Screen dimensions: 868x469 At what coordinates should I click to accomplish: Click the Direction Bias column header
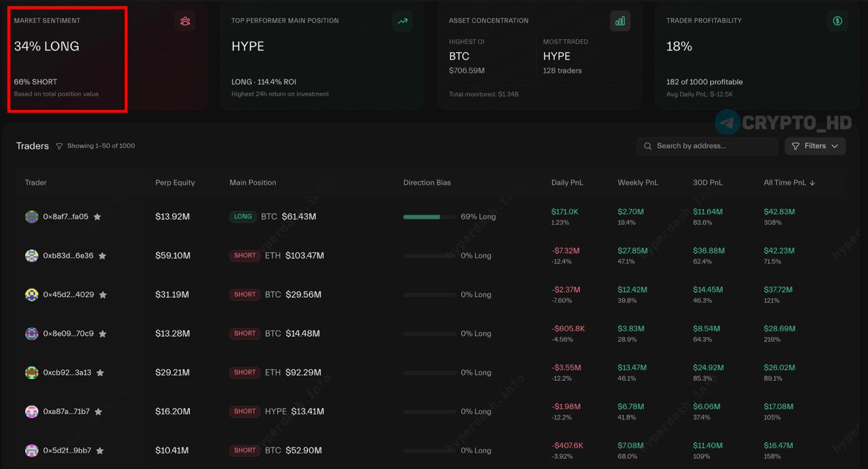click(427, 183)
